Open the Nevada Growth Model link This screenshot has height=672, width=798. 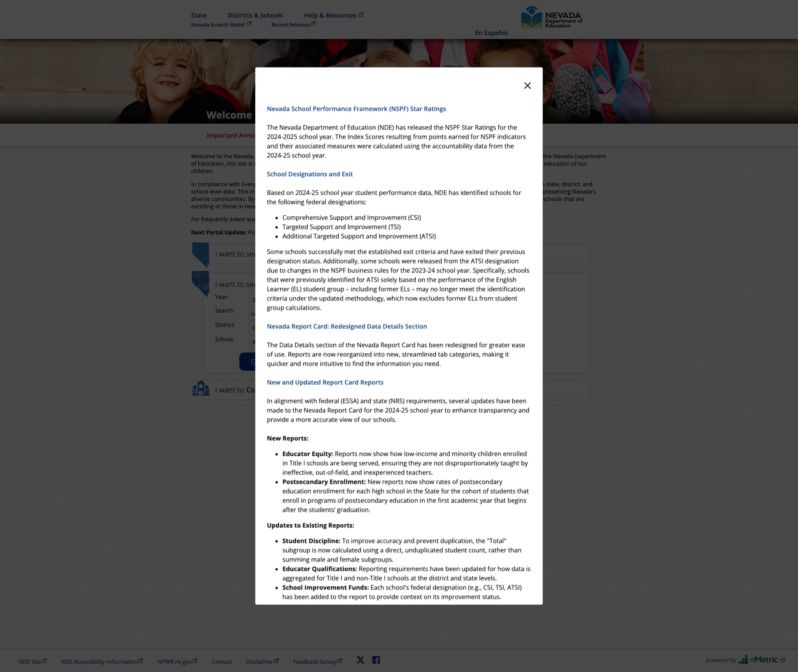[218, 25]
